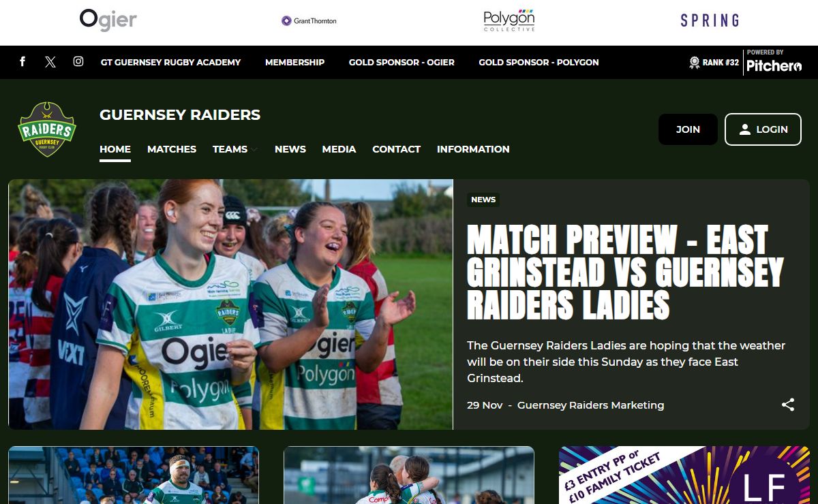This screenshot has width=818, height=504.
Task: Open the MEMBERSHIP link
Action: (x=294, y=62)
